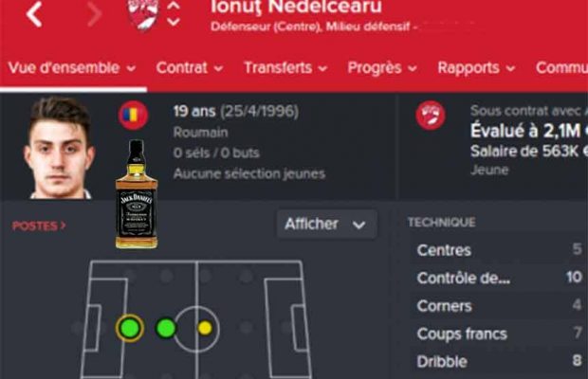This screenshot has width=588, height=379.
Task: Select the next player with down chevron
Action: [x=174, y=22]
